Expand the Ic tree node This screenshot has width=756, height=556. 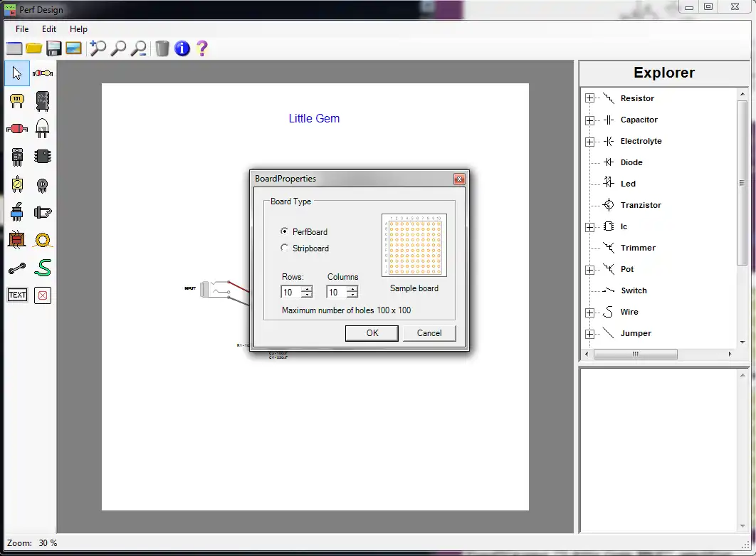click(x=589, y=226)
